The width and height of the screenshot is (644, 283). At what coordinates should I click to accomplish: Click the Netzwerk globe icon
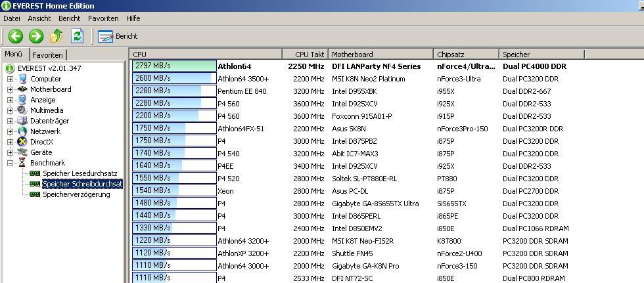(22, 131)
